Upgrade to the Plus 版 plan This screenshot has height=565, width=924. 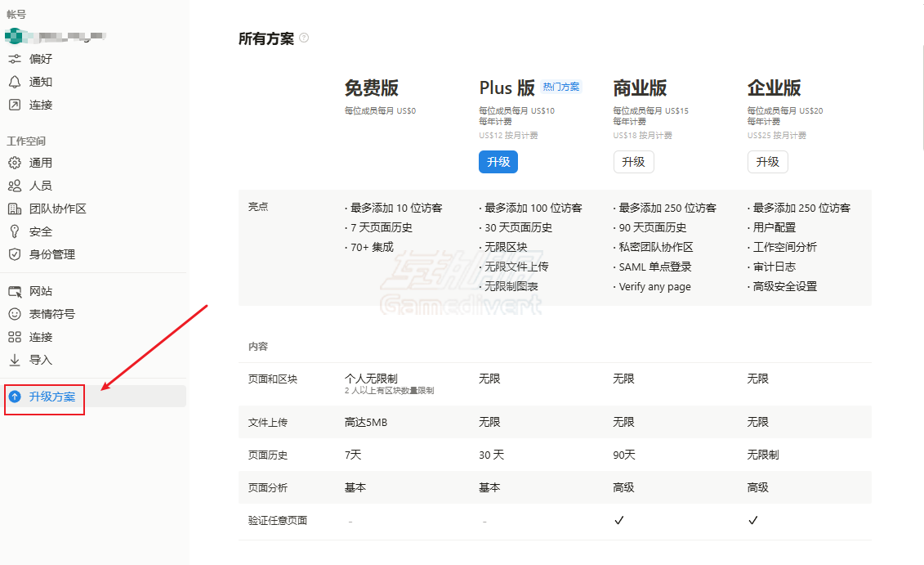[x=498, y=162]
